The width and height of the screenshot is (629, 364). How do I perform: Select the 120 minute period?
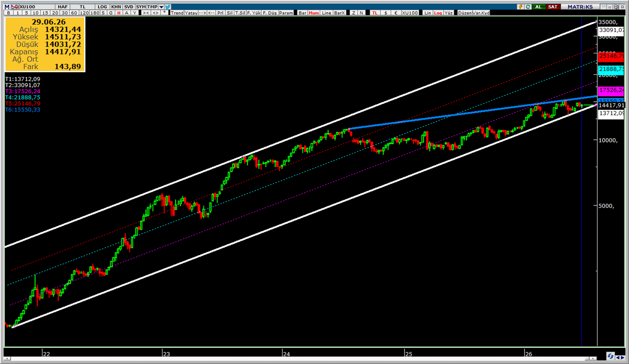pyautogui.click(x=84, y=13)
